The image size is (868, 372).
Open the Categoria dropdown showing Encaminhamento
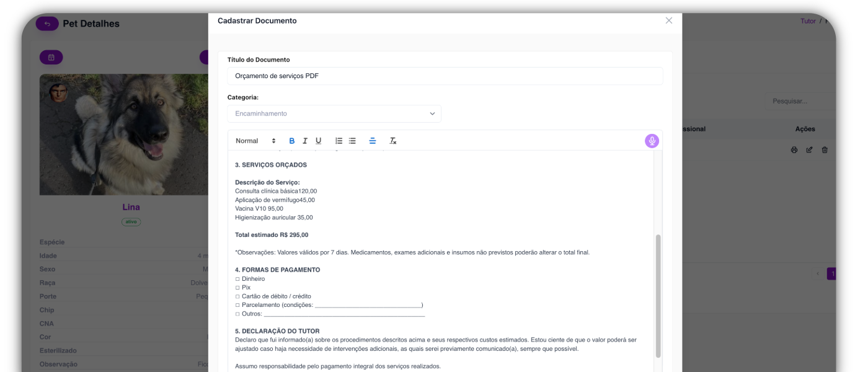click(334, 113)
